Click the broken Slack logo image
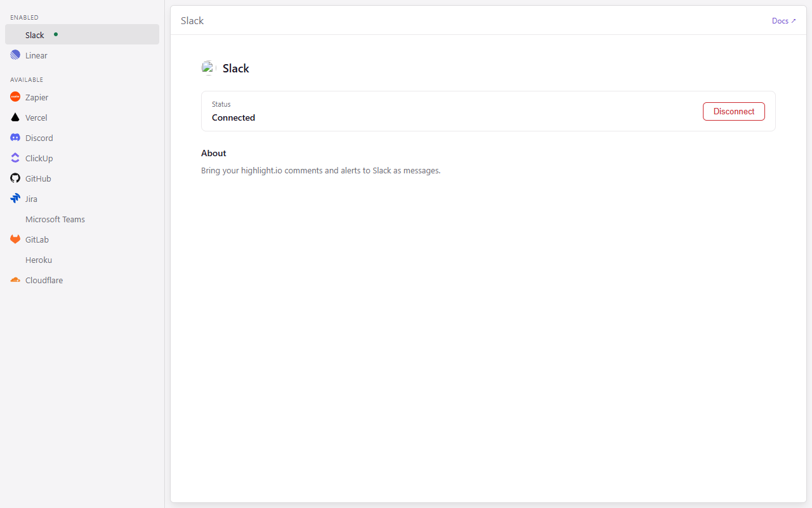This screenshot has height=508, width=812. click(x=209, y=68)
